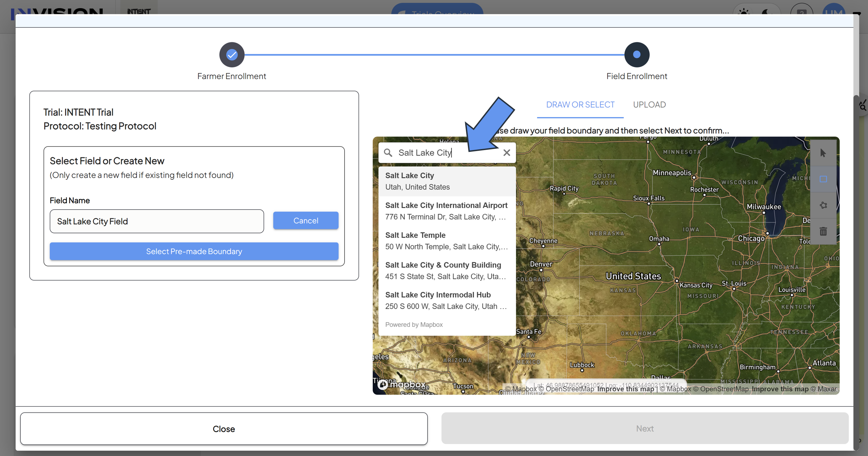
Task: Click the INTENT logo in header
Action: tap(139, 11)
